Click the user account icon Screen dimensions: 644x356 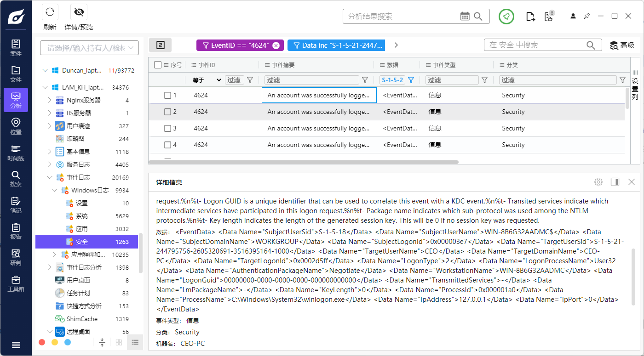573,16
